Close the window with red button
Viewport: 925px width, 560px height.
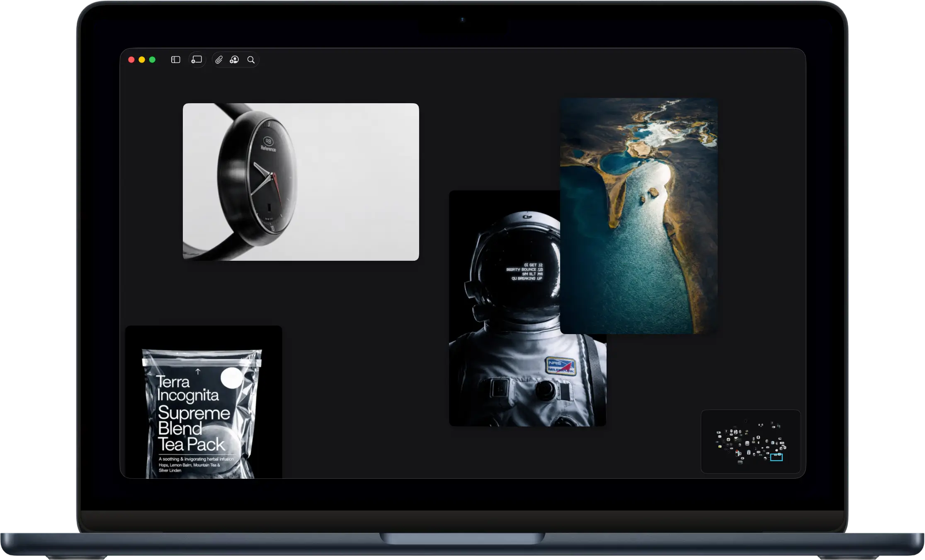click(131, 60)
